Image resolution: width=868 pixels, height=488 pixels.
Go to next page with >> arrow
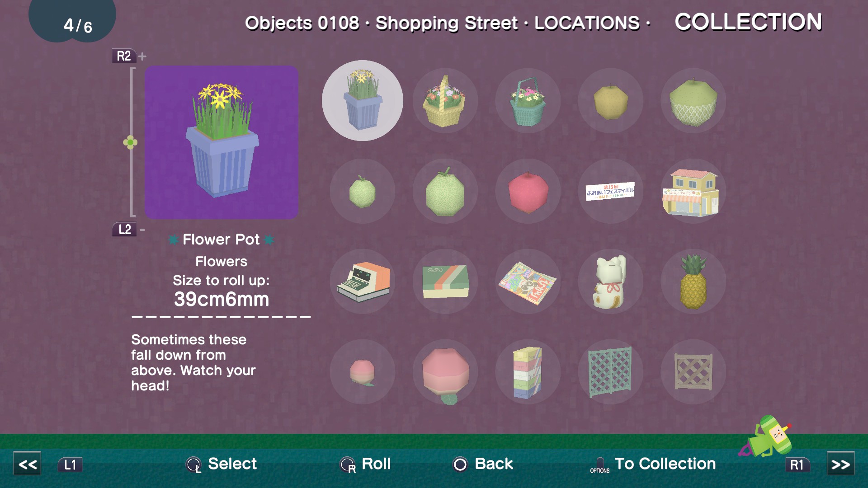(840, 464)
